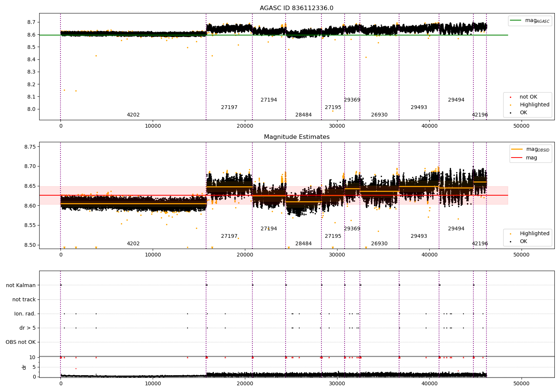Click obsid label 27197 in Magnitude Estimates plot
The image size is (560, 392).
[229, 236]
